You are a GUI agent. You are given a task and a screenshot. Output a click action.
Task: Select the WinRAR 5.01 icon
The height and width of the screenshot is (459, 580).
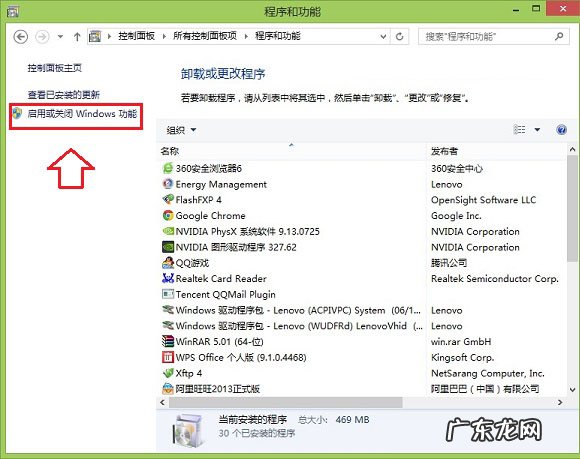[x=168, y=341]
